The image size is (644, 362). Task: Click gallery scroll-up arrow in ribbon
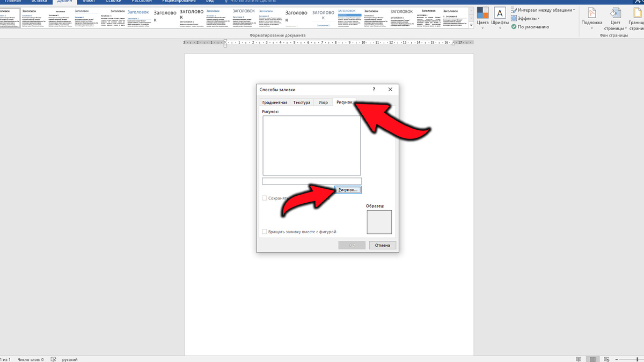click(x=471, y=10)
